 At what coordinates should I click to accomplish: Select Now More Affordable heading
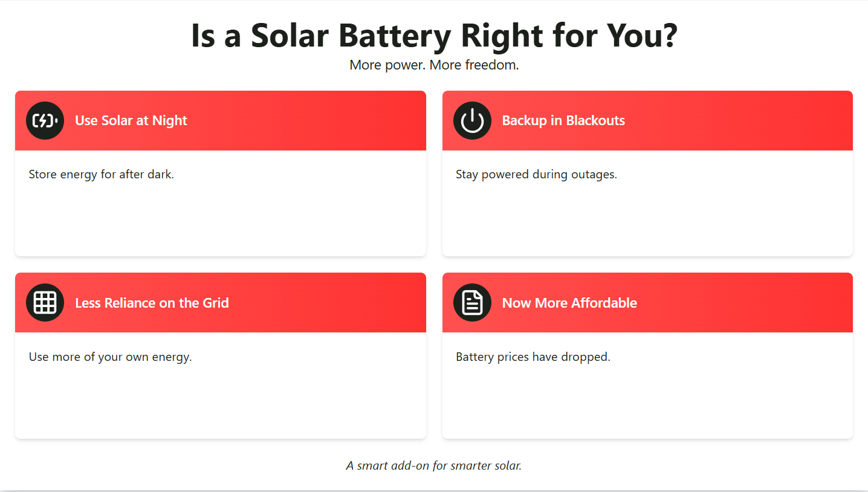[569, 303]
